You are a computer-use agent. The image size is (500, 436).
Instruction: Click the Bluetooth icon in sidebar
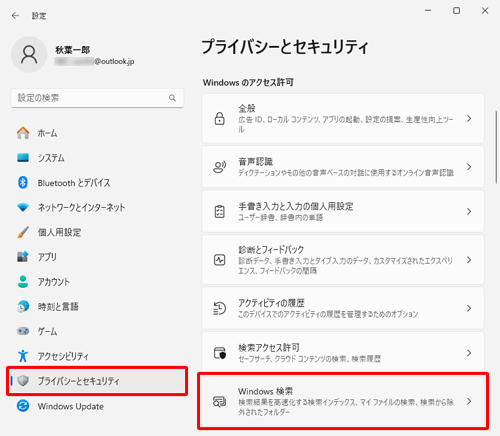pyautogui.click(x=23, y=182)
